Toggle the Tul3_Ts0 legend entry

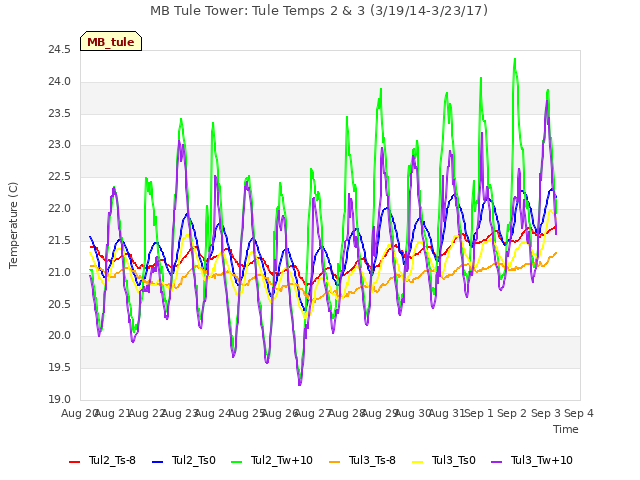point(444,460)
